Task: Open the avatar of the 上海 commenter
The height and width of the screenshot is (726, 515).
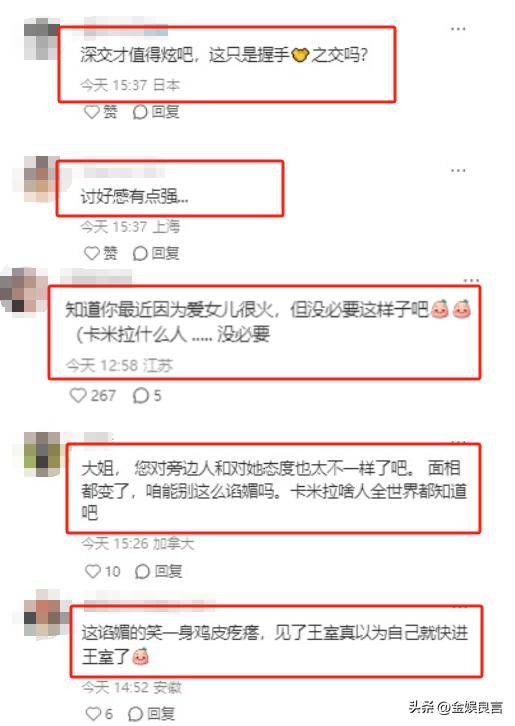Action: (x=42, y=179)
